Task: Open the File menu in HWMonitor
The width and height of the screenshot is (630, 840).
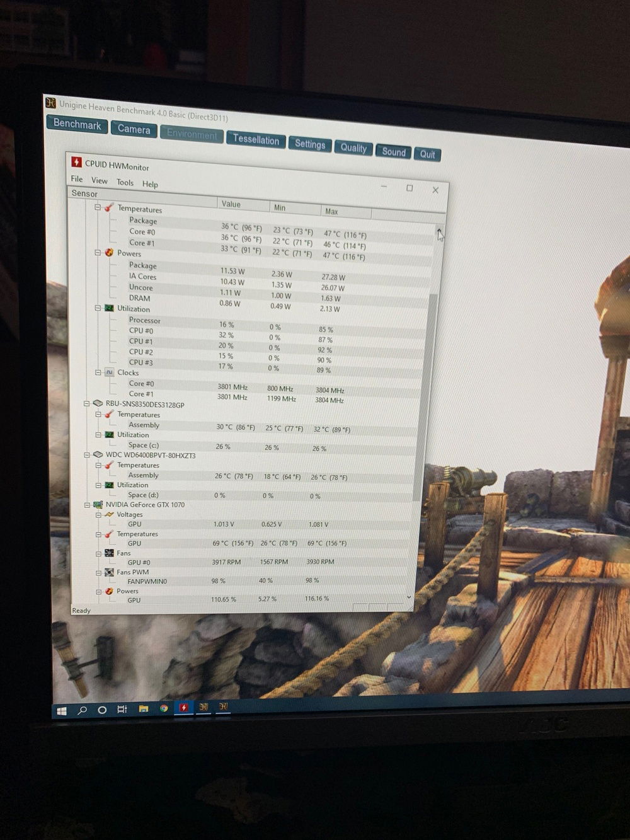Action: (x=77, y=180)
